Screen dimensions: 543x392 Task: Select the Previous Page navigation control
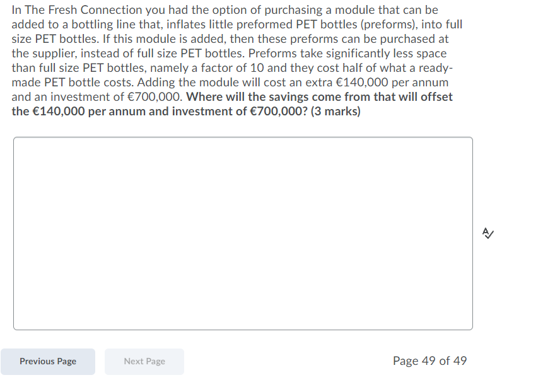(47, 361)
